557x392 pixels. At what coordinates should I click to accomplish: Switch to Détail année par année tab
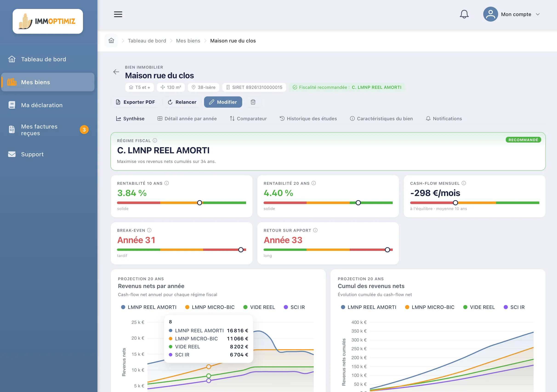point(187,118)
